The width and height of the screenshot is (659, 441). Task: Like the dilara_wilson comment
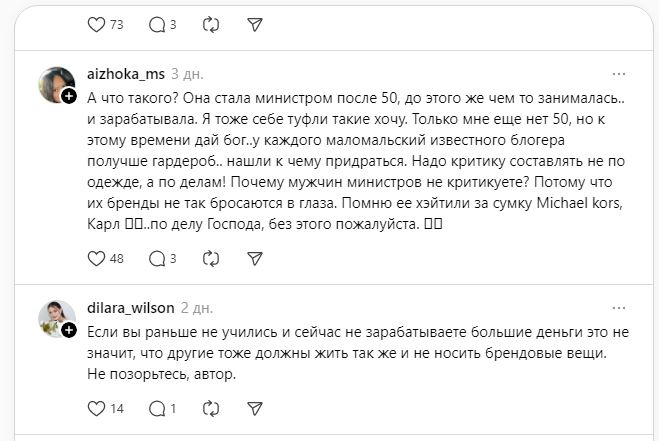pyautogui.click(x=96, y=408)
